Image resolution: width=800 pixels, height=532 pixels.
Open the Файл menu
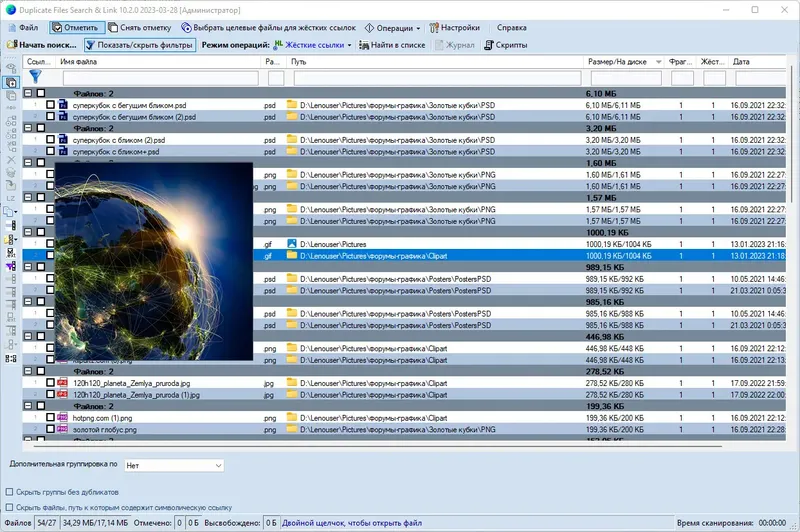click(x=23, y=27)
